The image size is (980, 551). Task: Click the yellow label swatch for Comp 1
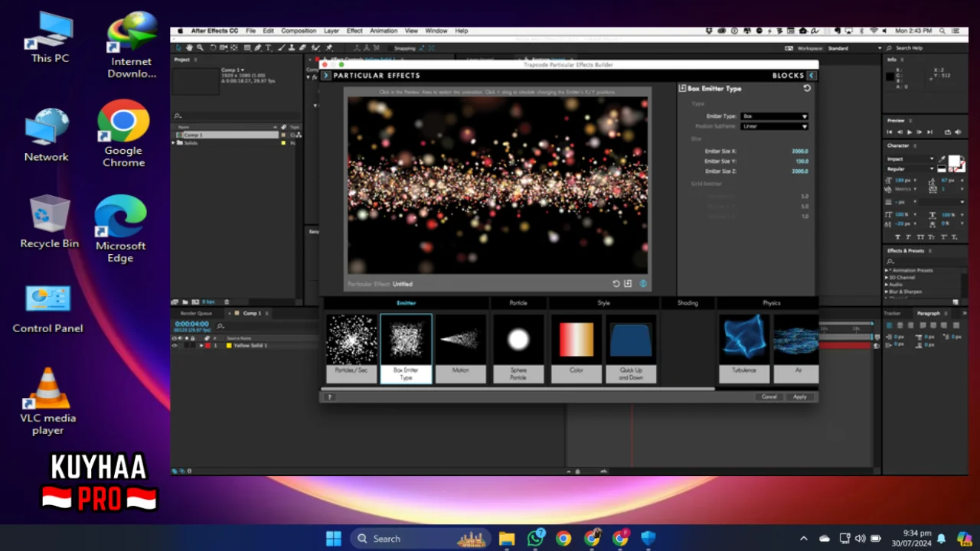[x=283, y=135]
